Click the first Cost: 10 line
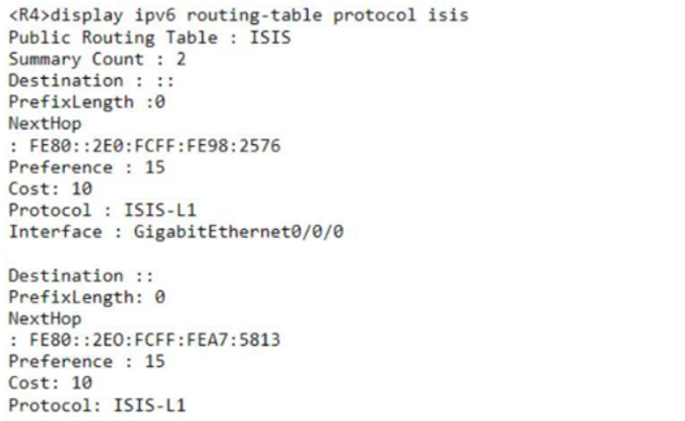This screenshot has height=421, width=685. 50,189
